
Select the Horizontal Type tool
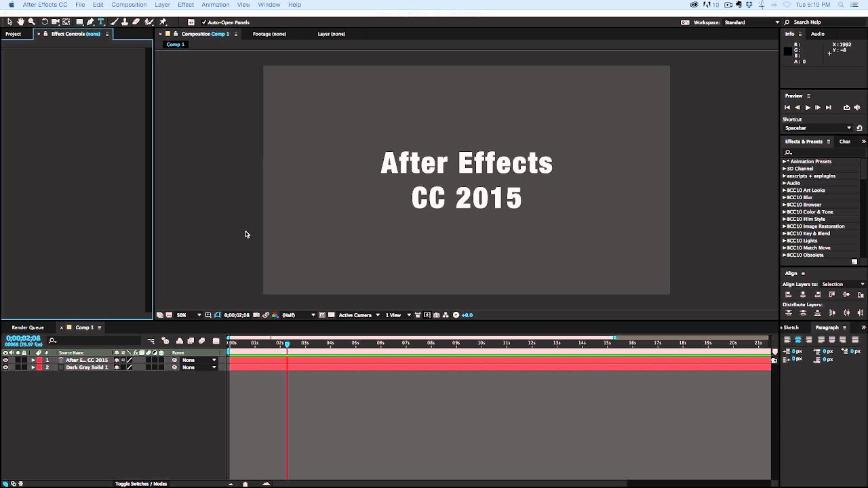[101, 22]
